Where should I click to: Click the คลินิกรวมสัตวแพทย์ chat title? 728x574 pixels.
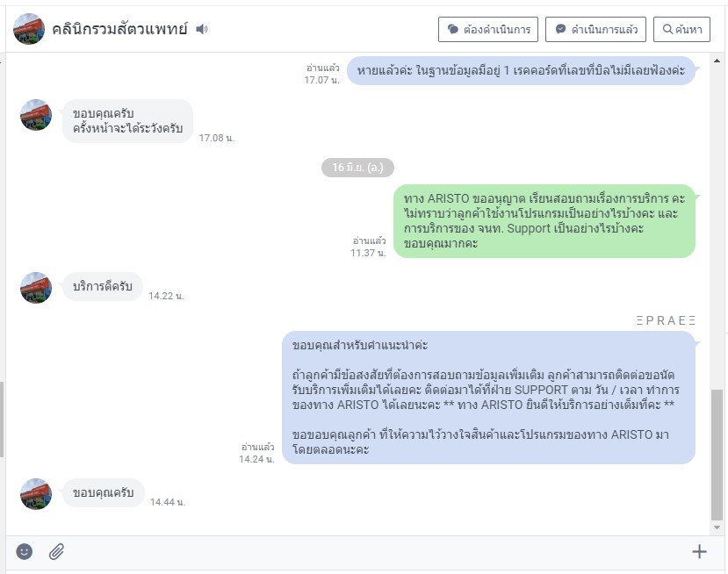tap(119, 29)
